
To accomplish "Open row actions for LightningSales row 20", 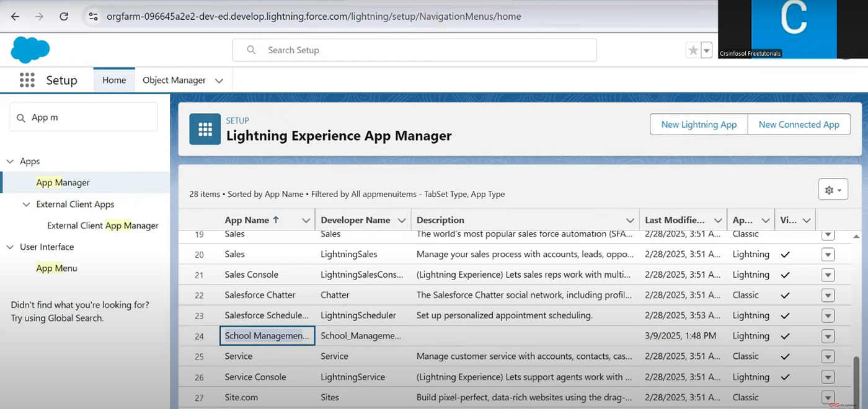I will click(x=828, y=255).
